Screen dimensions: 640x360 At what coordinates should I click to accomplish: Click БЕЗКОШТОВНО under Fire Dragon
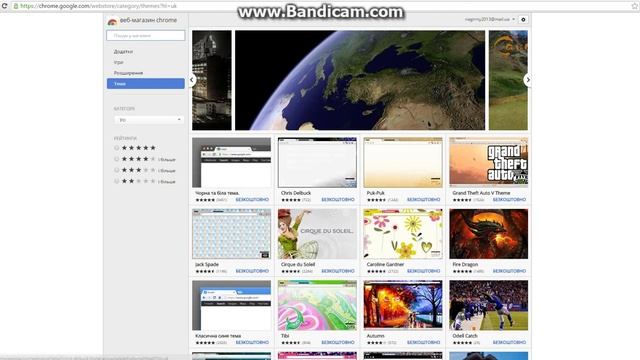point(509,271)
